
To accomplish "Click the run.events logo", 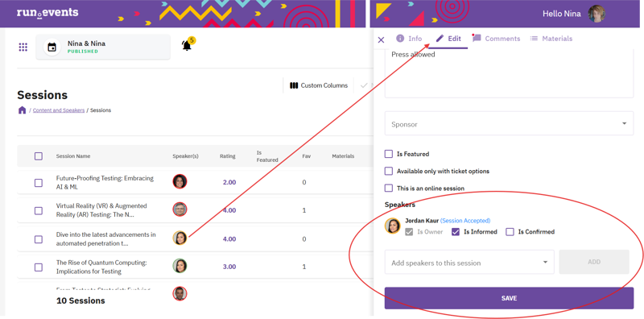I will click(x=47, y=12).
